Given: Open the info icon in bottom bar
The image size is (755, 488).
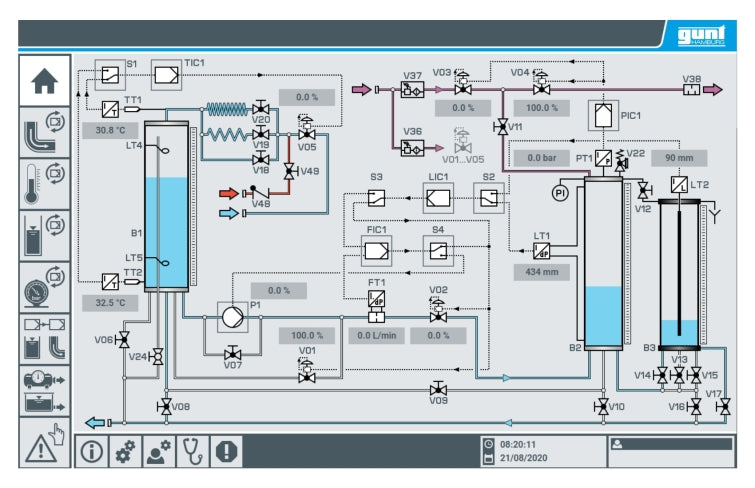Looking at the screenshot, I should pyautogui.click(x=93, y=452).
